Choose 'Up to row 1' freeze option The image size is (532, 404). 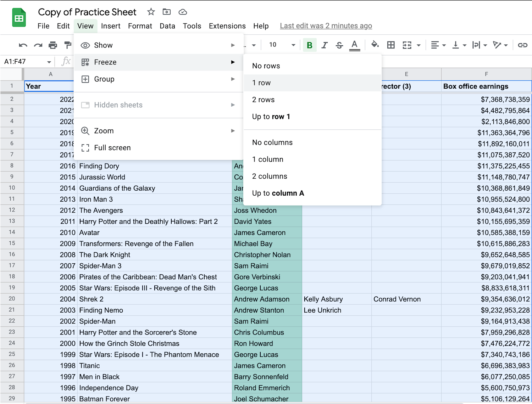312,117
